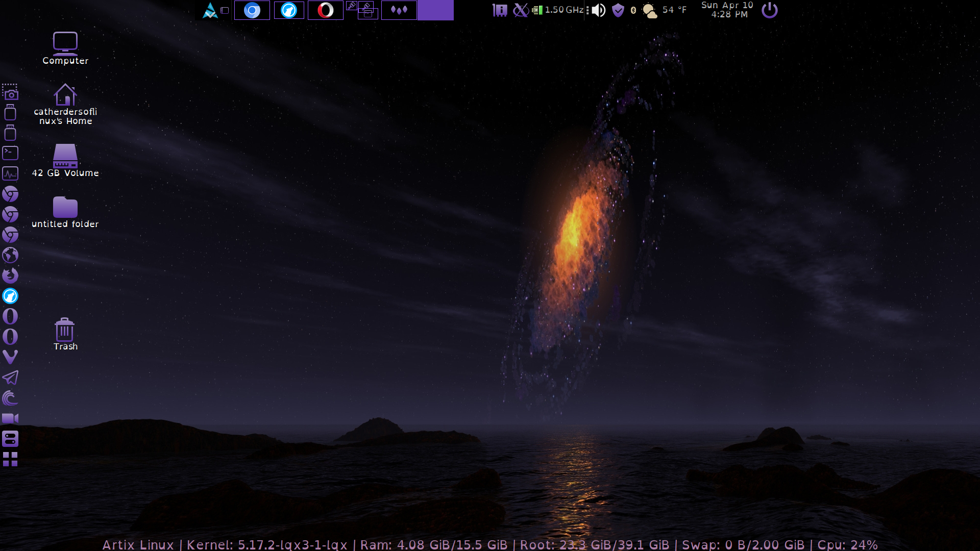Switch to the Chromium taskbar window

252,10
